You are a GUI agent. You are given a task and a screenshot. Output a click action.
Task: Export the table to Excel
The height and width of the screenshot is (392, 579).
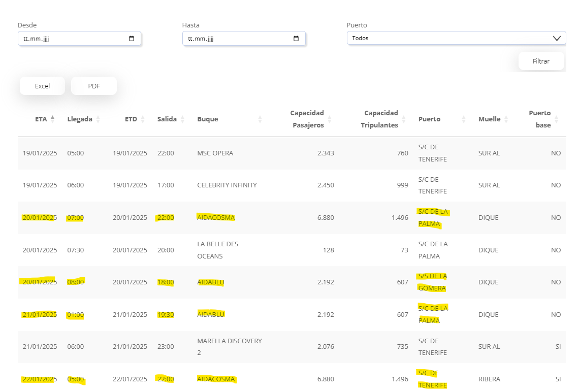click(43, 86)
